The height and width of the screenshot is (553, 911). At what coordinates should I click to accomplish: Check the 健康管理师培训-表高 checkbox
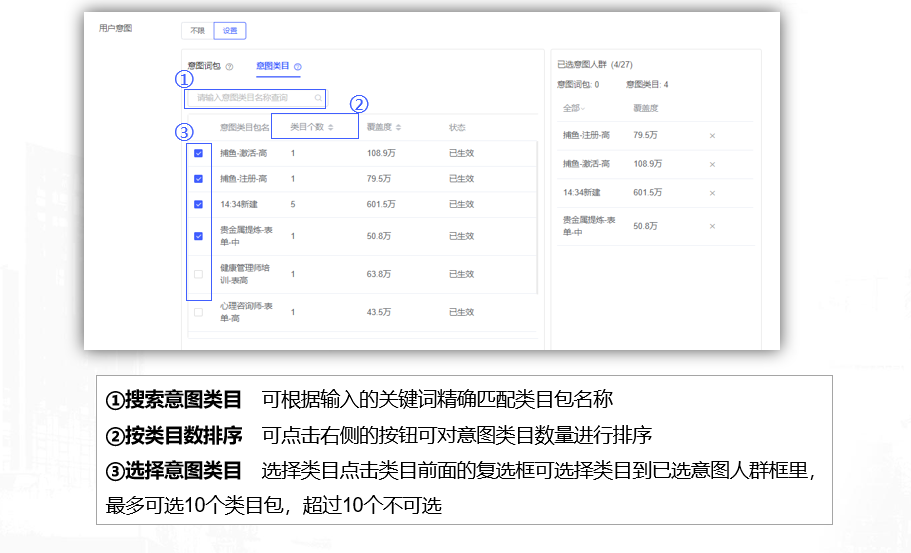coord(198,274)
